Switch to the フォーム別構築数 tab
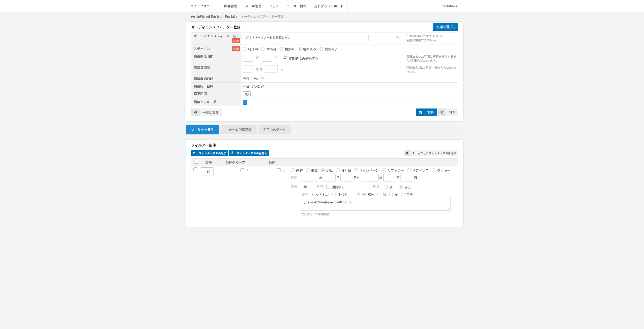The width and height of the screenshot is (644, 329). click(x=238, y=130)
